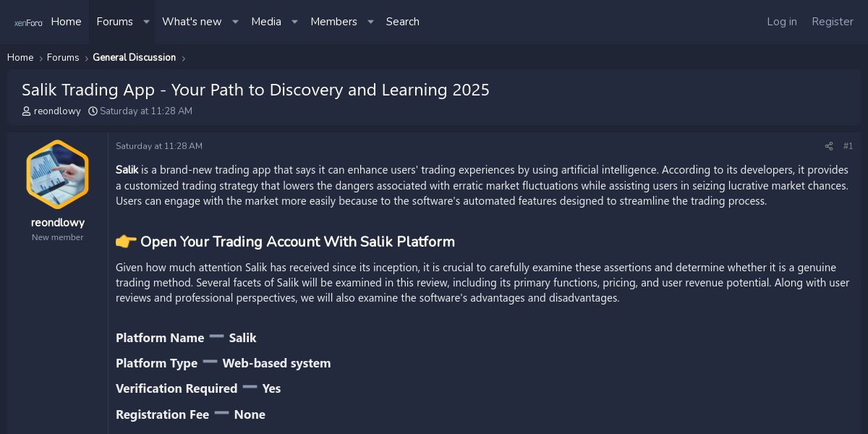Expand the Members dropdown arrow
The height and width of the screenshot is (434, 868).
pos(370,22)
